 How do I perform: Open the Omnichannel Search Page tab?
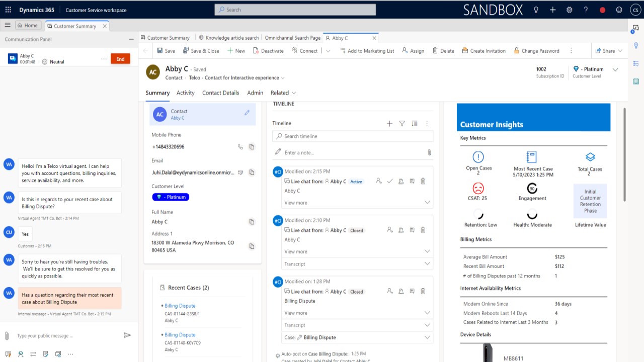tap(293, 38)
